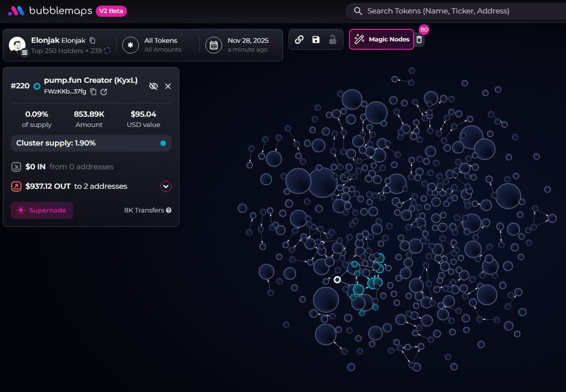Activate the Magic Nodes button
566x392 pixels.
[382, 39]
